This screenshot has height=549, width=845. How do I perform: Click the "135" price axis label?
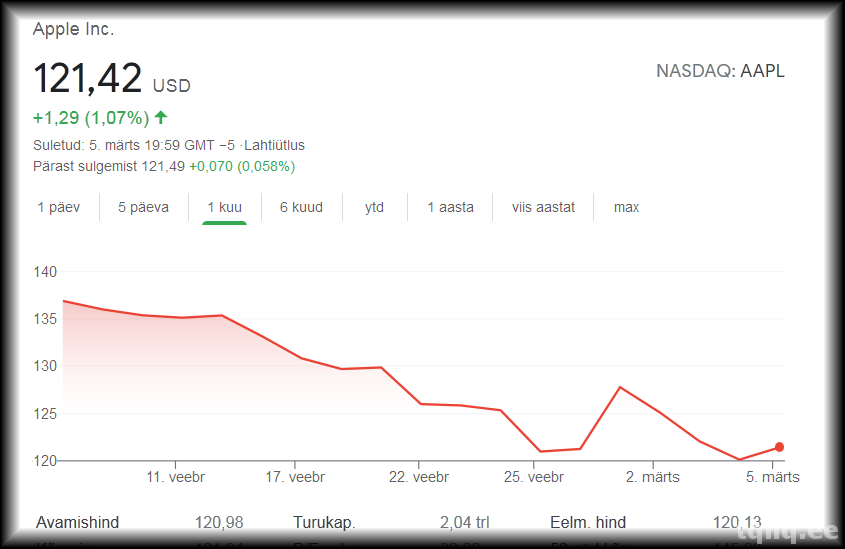(x=45, y=319)
